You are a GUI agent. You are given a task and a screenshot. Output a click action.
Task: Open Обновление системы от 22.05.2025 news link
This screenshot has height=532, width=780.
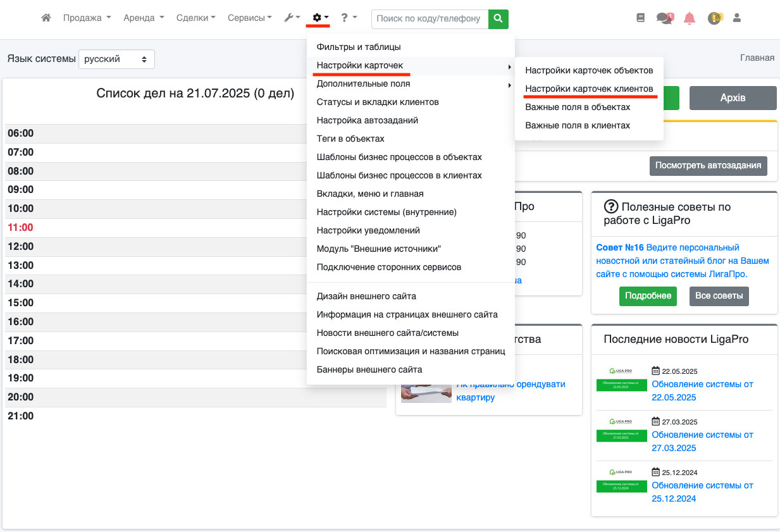pos(702,390)
